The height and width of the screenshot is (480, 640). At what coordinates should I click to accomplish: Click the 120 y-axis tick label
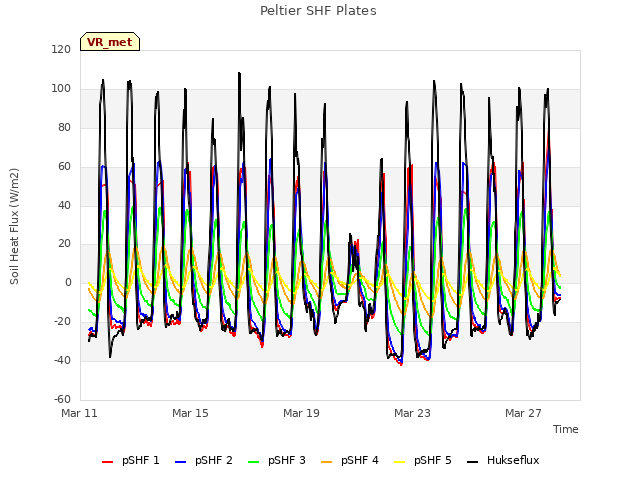pos(61,49)
